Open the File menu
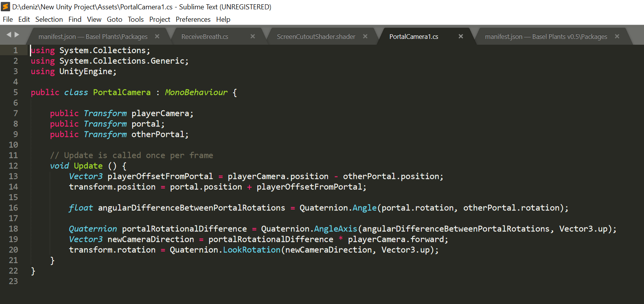Screen dimensions: 644x304 pyautogui.click(x=8, y=19)
